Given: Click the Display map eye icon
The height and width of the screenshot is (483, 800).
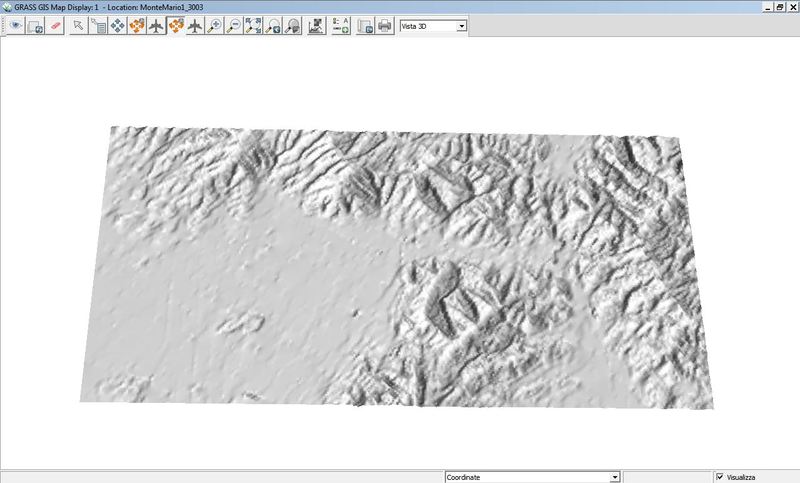Looking at the screenshot, I should pyautogui.click(x=15, y=26).
